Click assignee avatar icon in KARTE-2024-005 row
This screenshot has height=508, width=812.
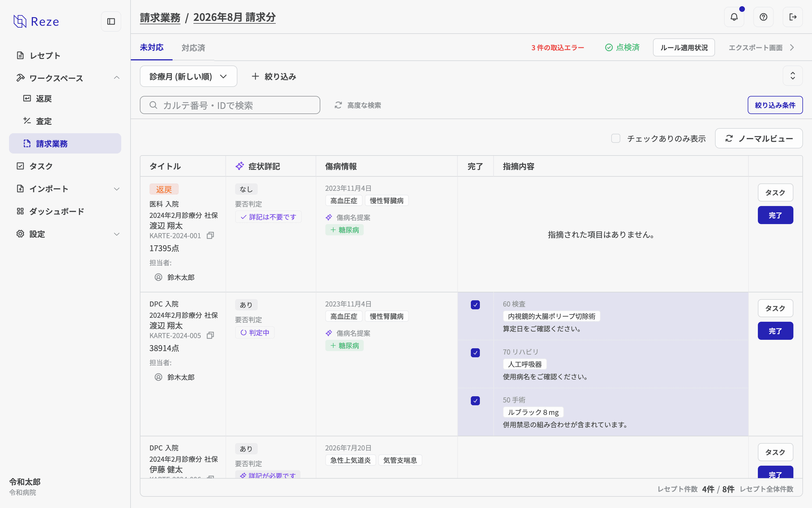pos(158,377)
